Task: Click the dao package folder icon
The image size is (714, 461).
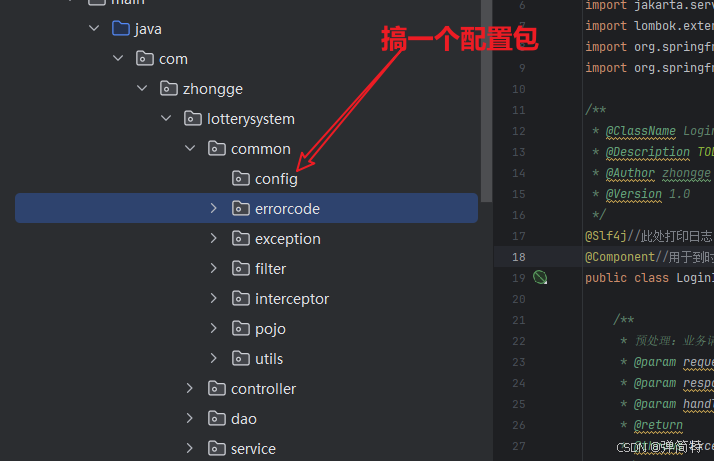Action: click(x=217, y=419)
